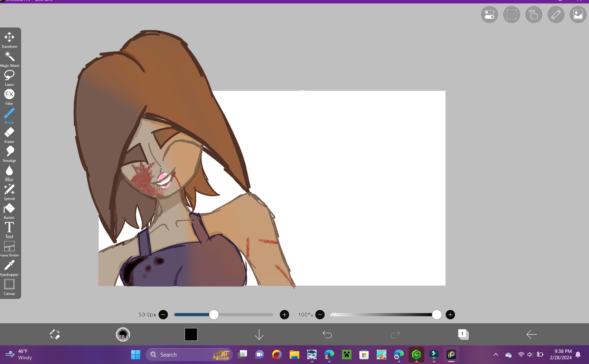
Task: Undo the last stroke
Action: click(327, 334)
